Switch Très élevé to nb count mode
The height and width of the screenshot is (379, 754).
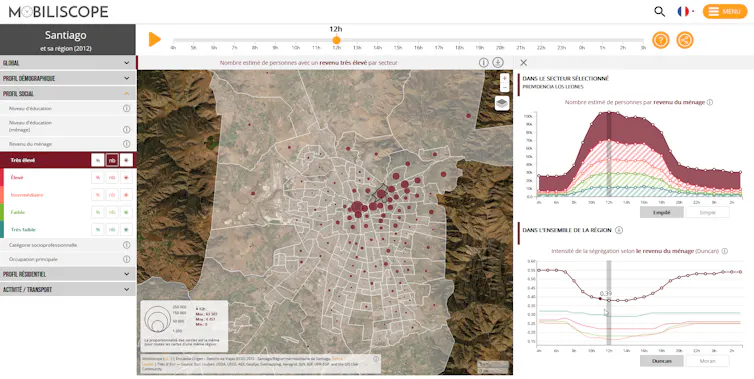tap(112, 160)
